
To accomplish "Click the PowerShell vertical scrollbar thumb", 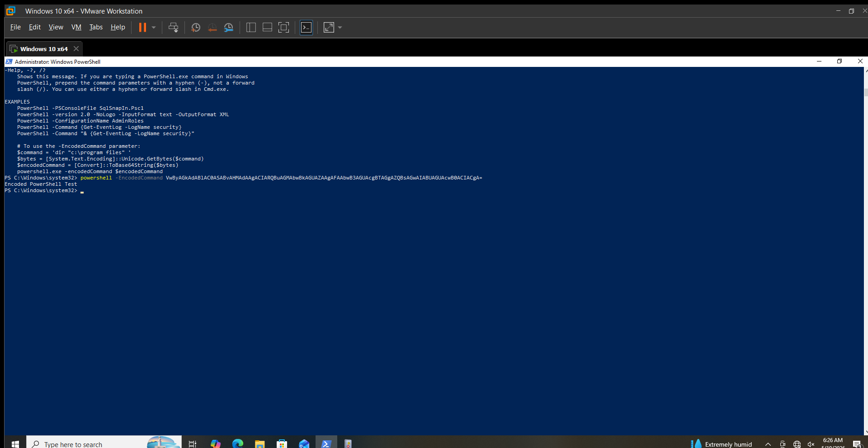I will click(866, 92).
